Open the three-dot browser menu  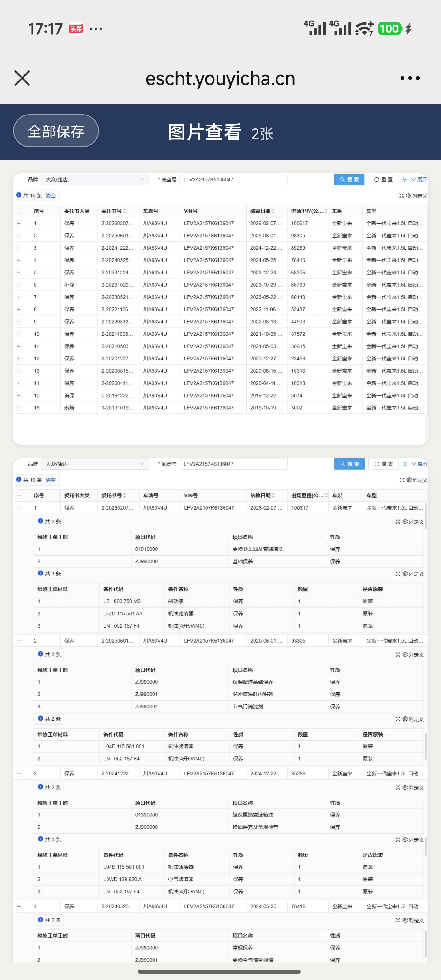(410, 78)
